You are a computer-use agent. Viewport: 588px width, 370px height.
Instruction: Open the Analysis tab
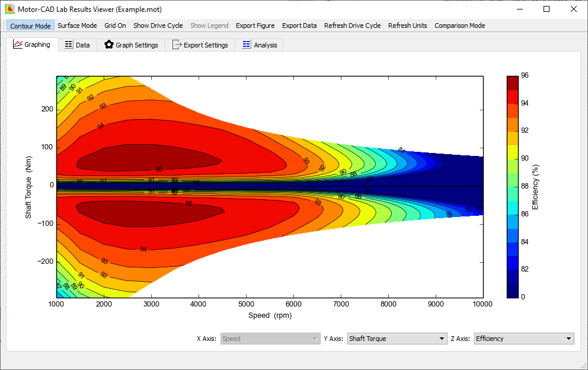pyautogui.click(x=260, y=44)
